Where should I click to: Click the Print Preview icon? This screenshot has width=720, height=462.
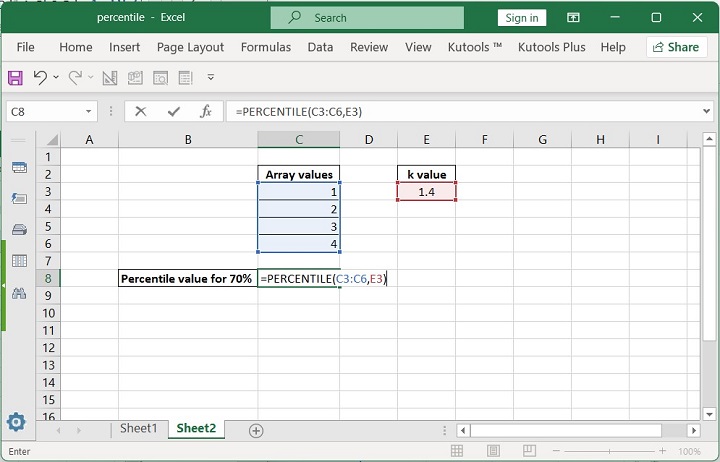(160, 78)
